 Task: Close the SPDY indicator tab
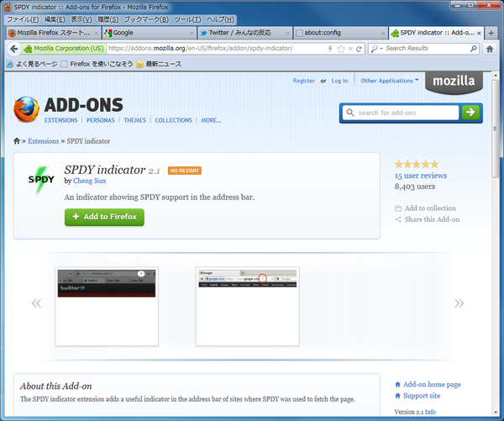(479, 33)
